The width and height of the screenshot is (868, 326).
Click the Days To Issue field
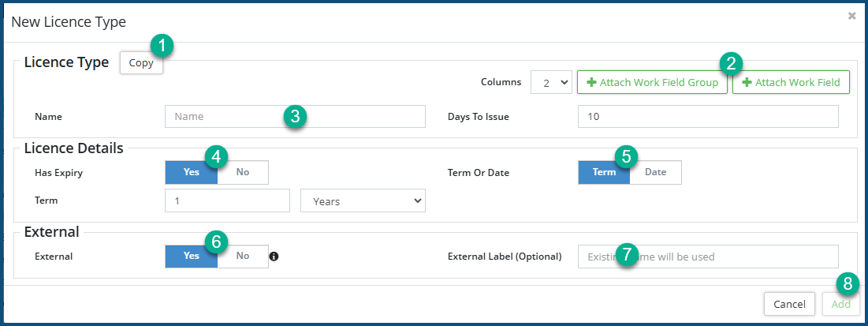pyautogui.click(x=707, y=117)
